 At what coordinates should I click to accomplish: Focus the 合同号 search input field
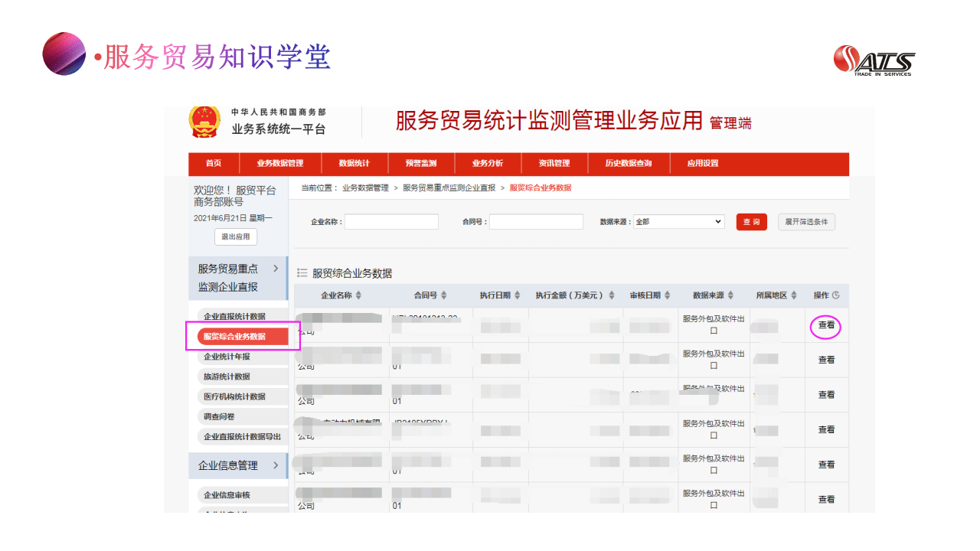click(536, 222)
